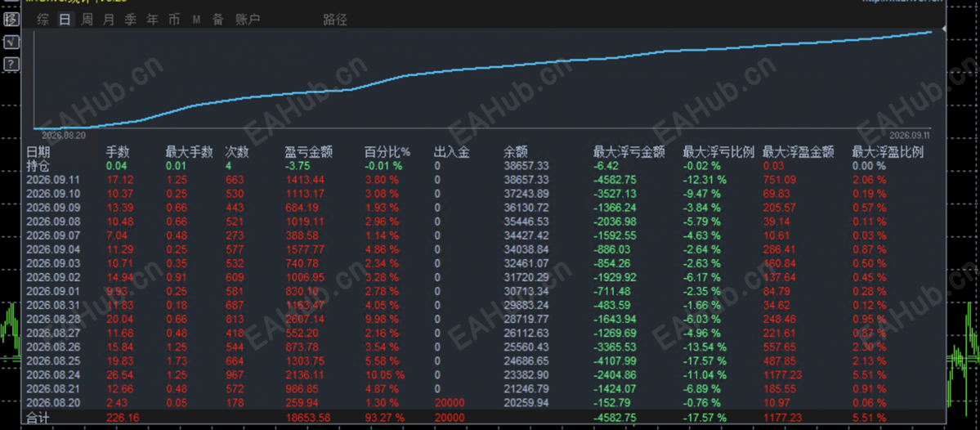This screenshot has height=430, width=980.
Task: Select the 2026.08.27 date row
Action: 52,332
